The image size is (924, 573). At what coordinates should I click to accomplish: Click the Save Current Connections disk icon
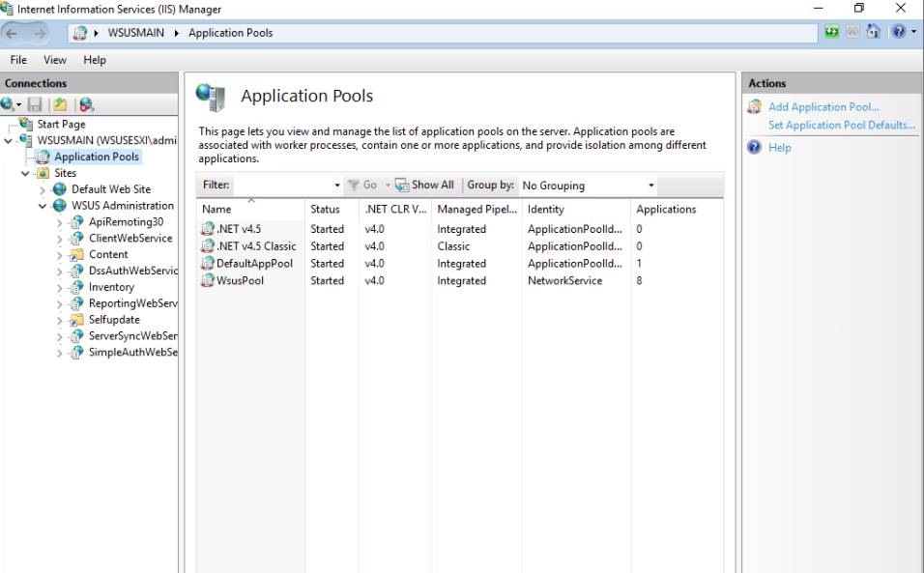tap(34, 102)
